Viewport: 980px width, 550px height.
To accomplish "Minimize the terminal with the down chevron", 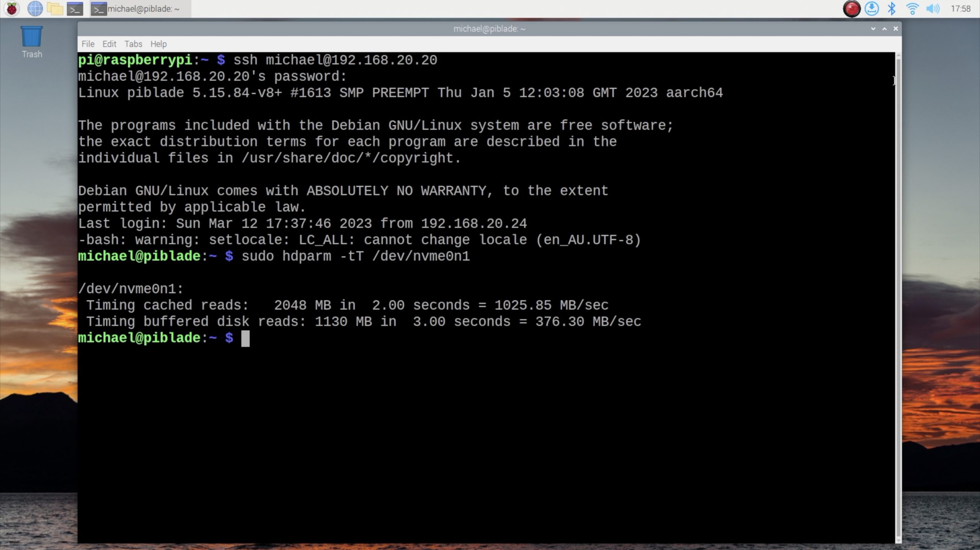I will (x=873, y=29).
